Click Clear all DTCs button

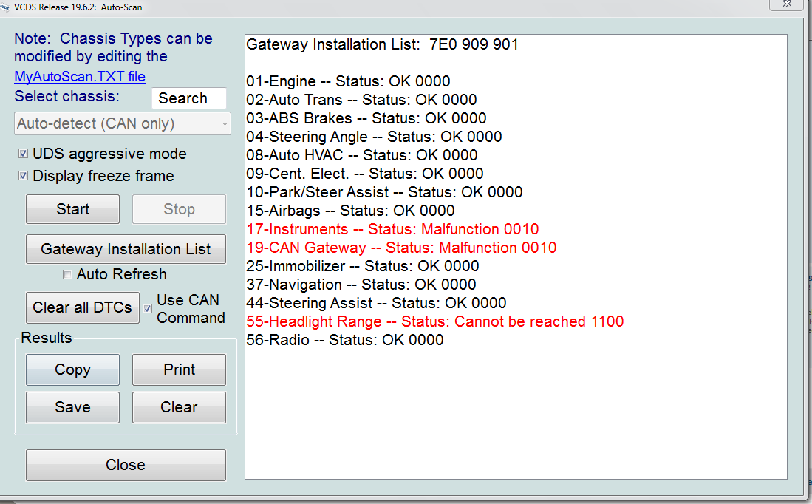(82, 307)
